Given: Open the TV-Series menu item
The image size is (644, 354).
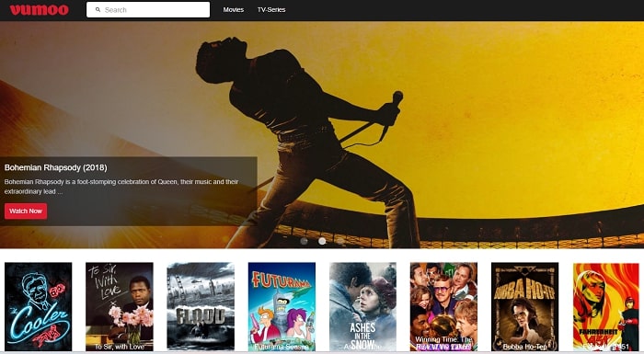Looking at the screenshot, I should (x=271, y=9).
